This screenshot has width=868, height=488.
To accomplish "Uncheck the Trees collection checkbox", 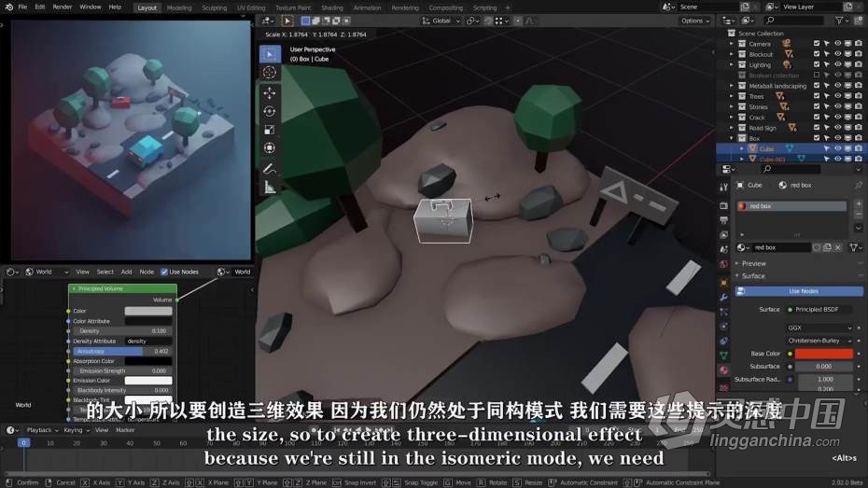I will click(816, 96).
